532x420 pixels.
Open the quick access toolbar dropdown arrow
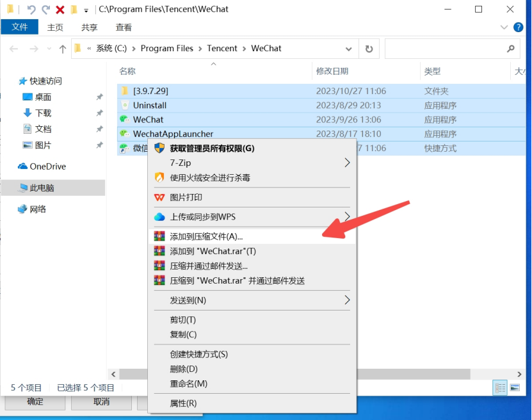coord(86,10)
